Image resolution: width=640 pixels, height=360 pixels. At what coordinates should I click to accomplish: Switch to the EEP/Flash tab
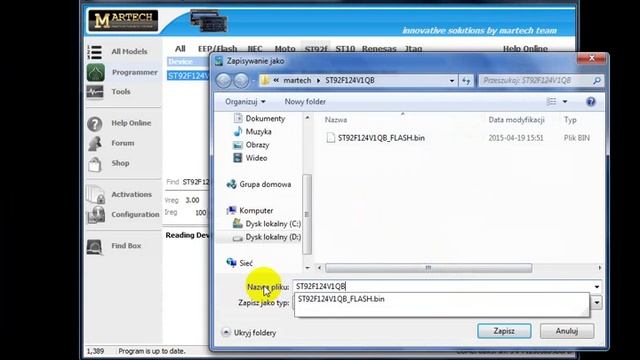tap(217, 49)
